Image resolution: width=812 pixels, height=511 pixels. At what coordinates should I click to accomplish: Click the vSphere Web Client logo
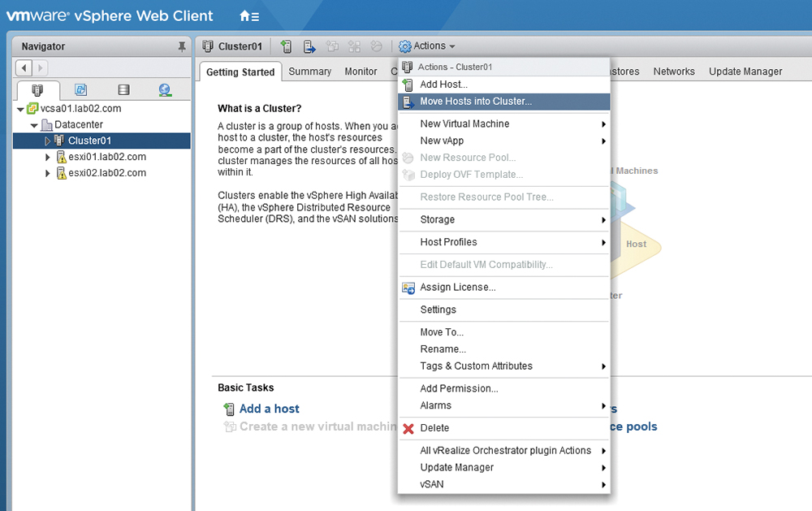(110, 16)
